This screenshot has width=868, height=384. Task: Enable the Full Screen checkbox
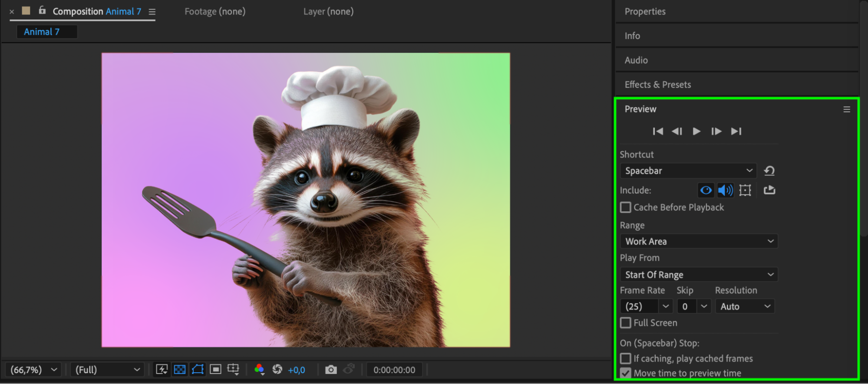pos(626,323)
